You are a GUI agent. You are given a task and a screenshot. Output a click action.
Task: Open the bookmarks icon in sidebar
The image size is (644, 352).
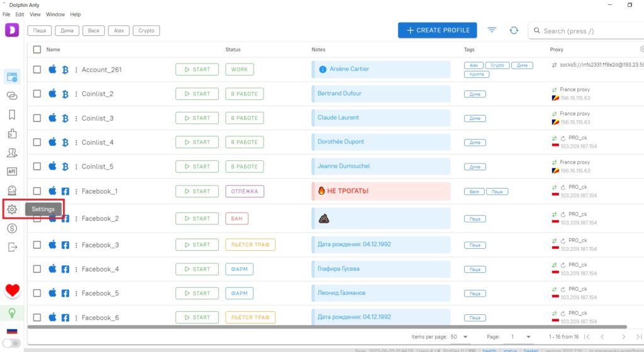pyautogui.click(x=12, y=114)
